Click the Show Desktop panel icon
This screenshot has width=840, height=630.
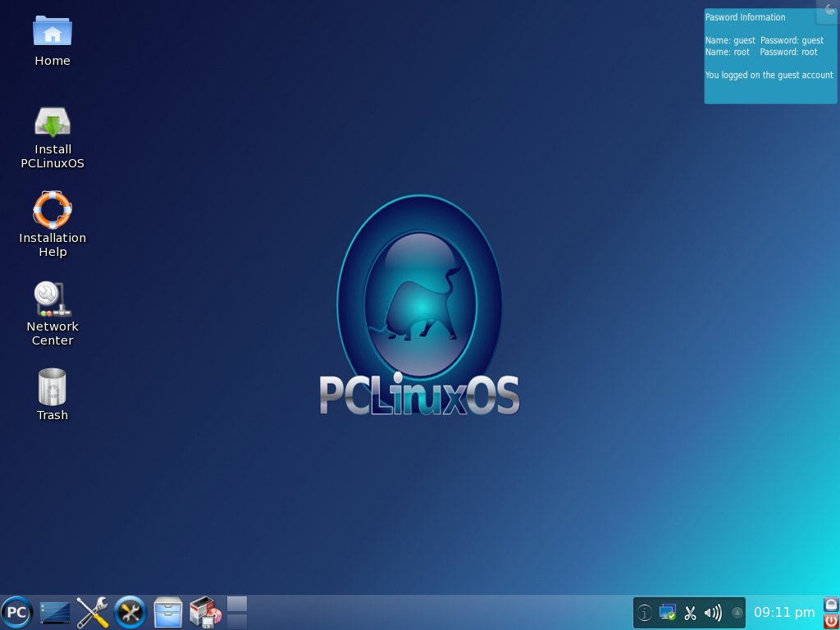tap(55, 612)
